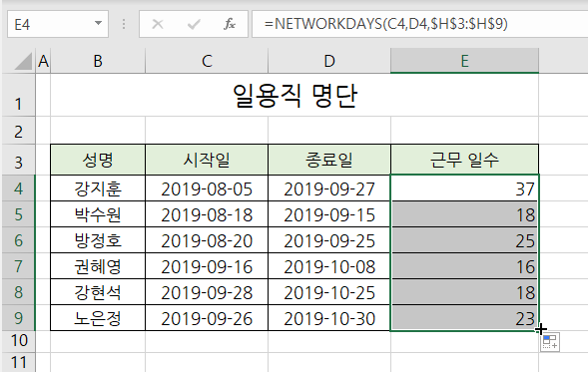Open Insert Function fx button
Image resolution: width=588 pixels, height=372 pixels.
point(230,24)
